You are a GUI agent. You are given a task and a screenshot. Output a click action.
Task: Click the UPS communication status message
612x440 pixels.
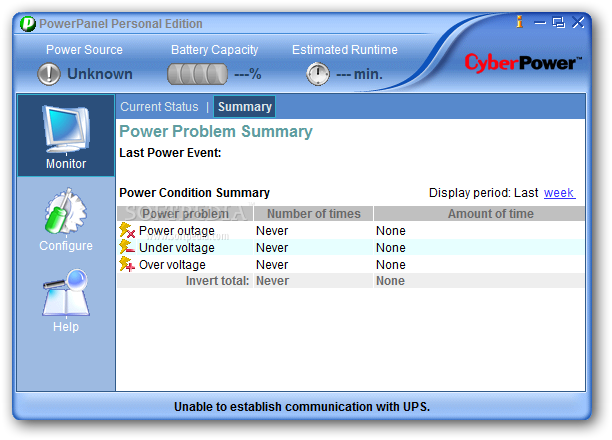pos(302,407)
